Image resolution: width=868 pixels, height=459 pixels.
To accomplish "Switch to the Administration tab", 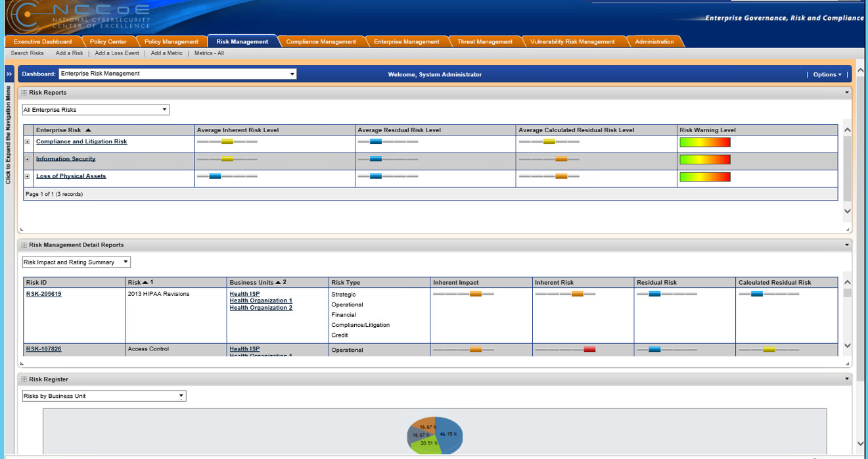I will coord(654,41).
